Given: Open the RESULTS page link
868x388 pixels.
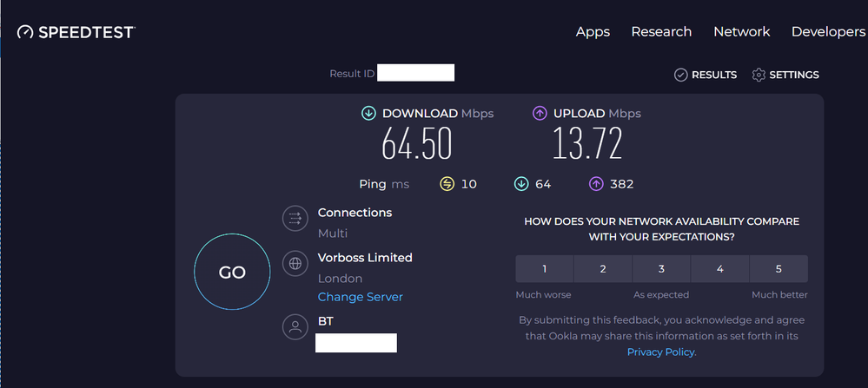Looking at the screenshot, I should click(x=714, y=75).
